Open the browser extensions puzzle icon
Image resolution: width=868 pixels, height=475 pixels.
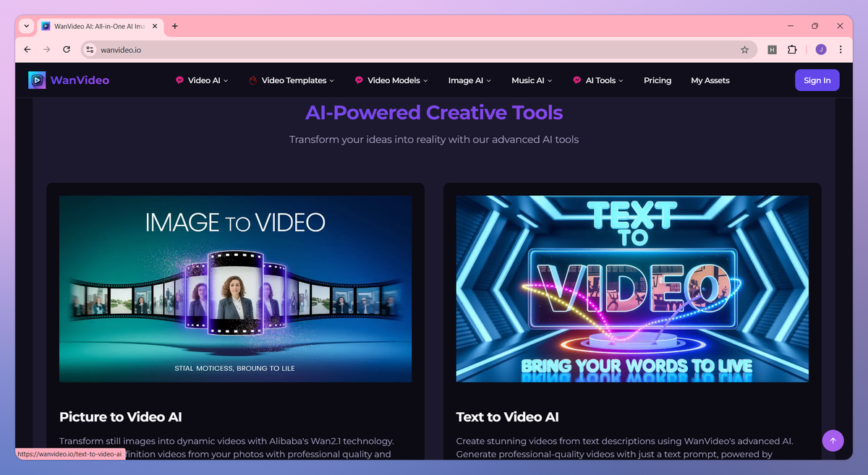[792, 49]
